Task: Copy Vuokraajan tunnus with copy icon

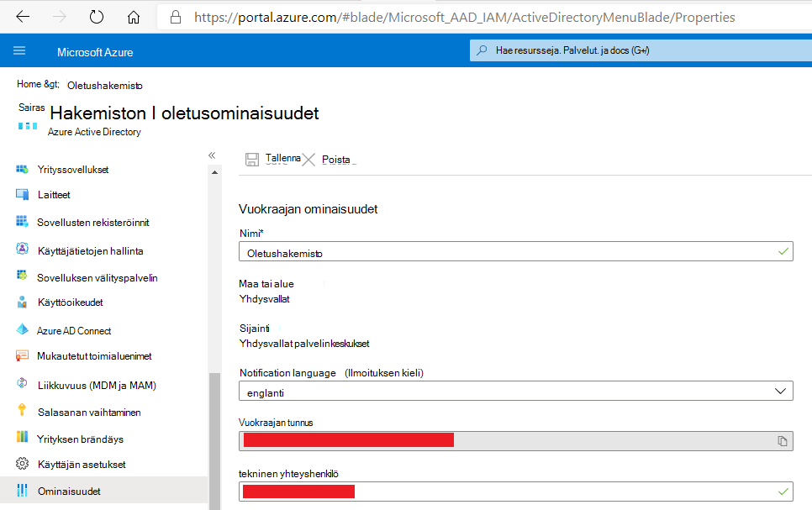Action: pyautogui.click(x=782, y=441)
